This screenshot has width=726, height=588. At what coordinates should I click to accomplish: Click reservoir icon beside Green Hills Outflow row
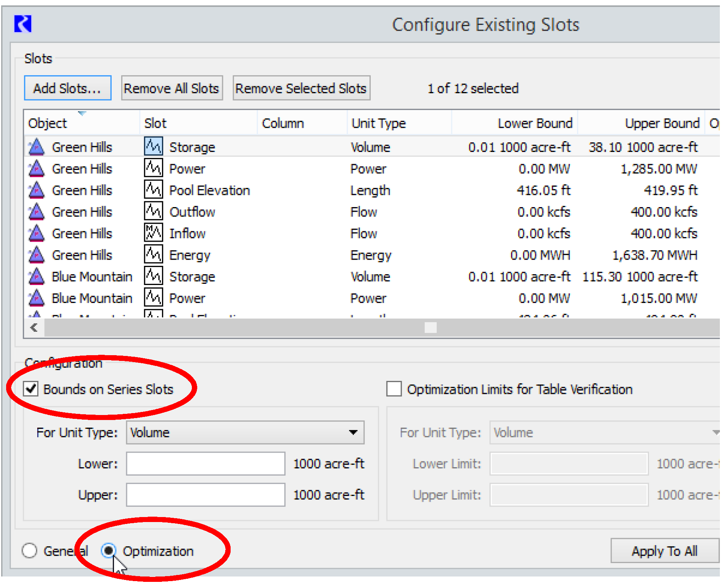36,212
